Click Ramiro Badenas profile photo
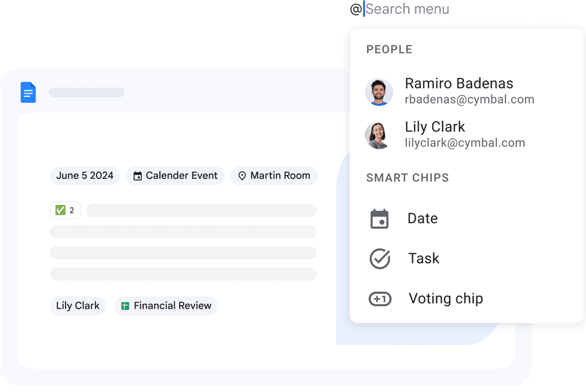Image resolution: width=586 pixels, height=392 pixels. [379, 92]
